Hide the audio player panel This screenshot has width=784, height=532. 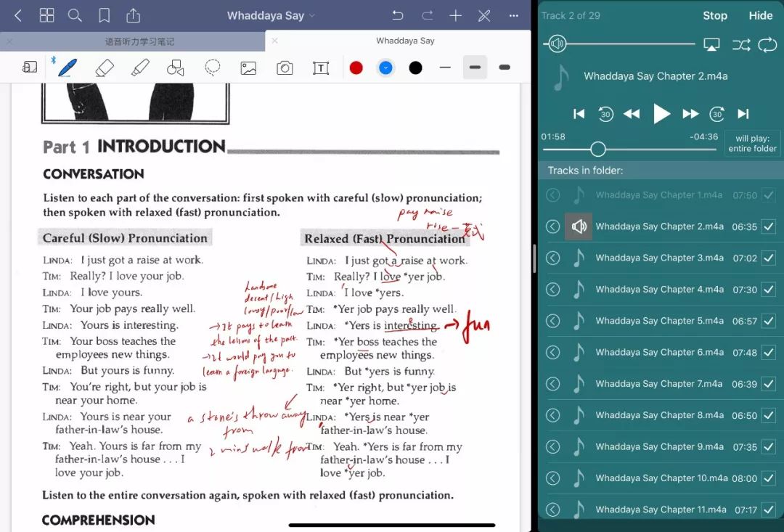coord(760,15)
